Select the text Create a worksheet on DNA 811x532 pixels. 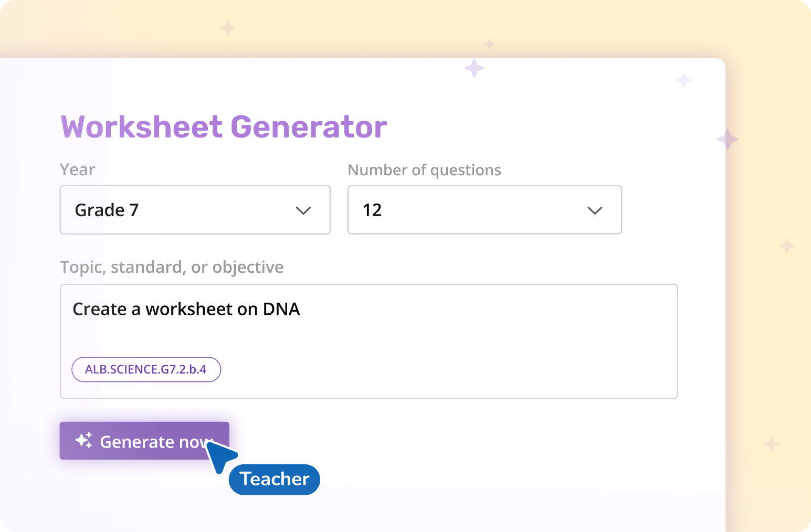coord(186,309)
